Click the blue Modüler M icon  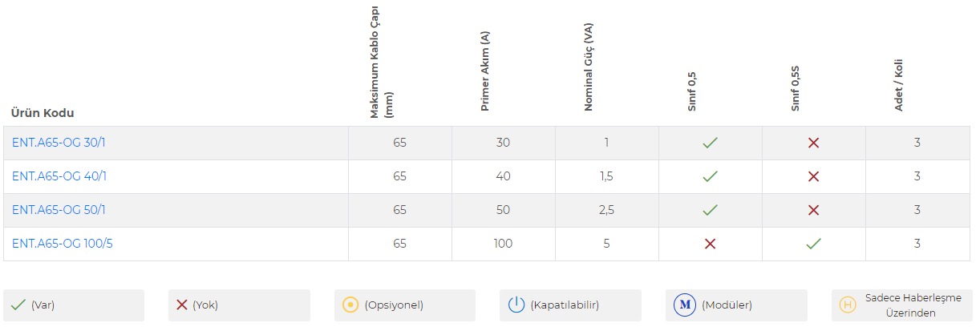(x=684, y=305)
